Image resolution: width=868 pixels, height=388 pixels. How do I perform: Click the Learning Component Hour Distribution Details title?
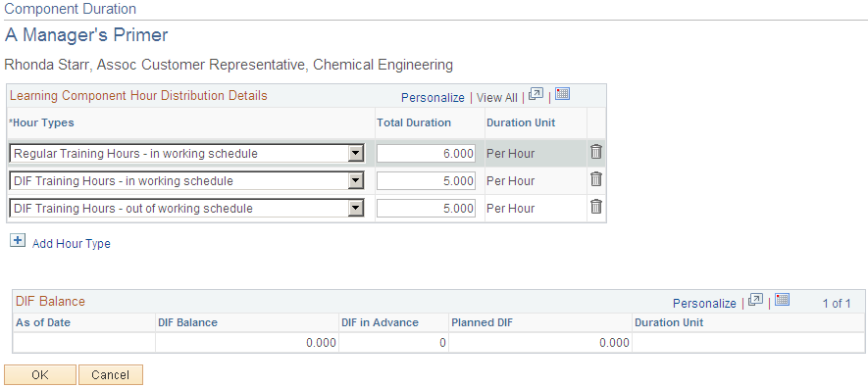tap(138, 96)
